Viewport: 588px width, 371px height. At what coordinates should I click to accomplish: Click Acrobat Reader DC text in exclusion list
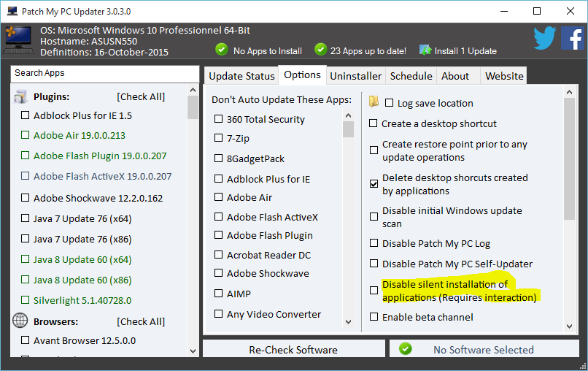coord(269,255)
